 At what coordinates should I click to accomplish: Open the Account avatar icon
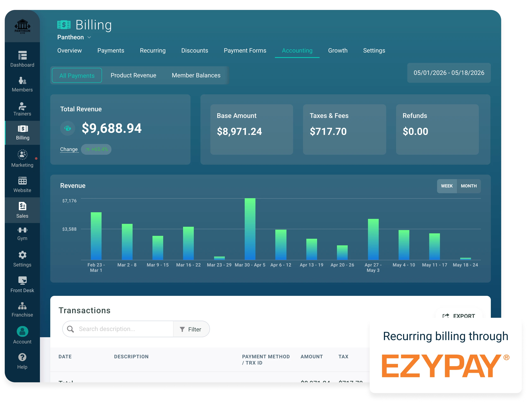tap(22, 332)
